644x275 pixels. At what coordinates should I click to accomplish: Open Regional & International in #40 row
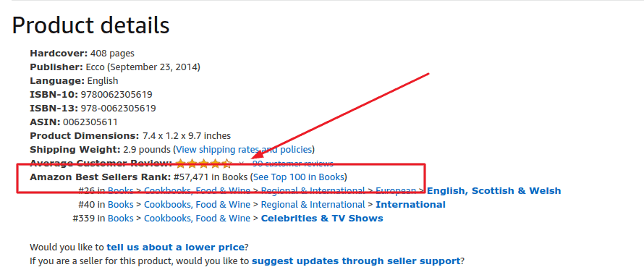pos(313,204)
